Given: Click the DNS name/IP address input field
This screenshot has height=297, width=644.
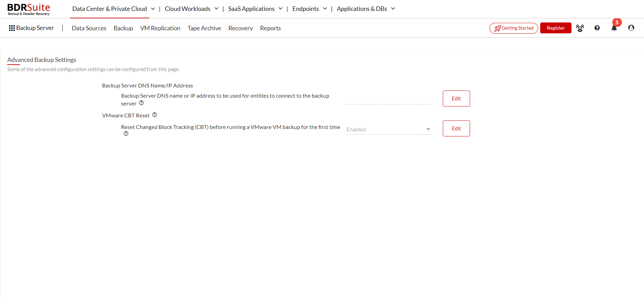Looking at the screenshot, I should (x=389, y=100).
